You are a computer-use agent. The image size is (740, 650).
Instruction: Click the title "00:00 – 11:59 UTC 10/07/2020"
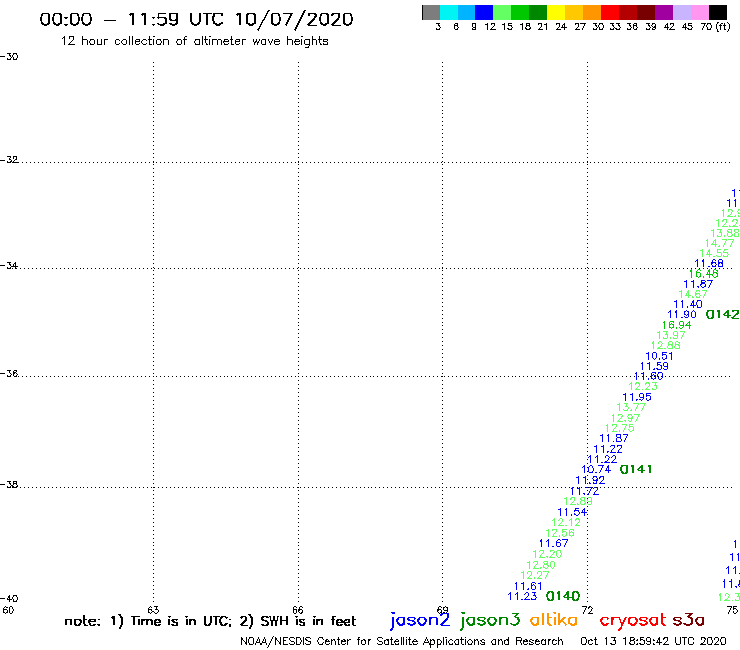(196, 19)
